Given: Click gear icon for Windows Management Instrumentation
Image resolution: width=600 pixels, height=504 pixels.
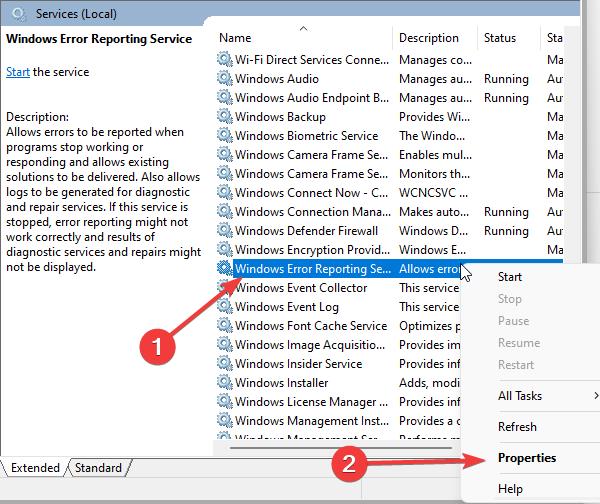Looking at the screenshot, I should (x=225, y=421).
